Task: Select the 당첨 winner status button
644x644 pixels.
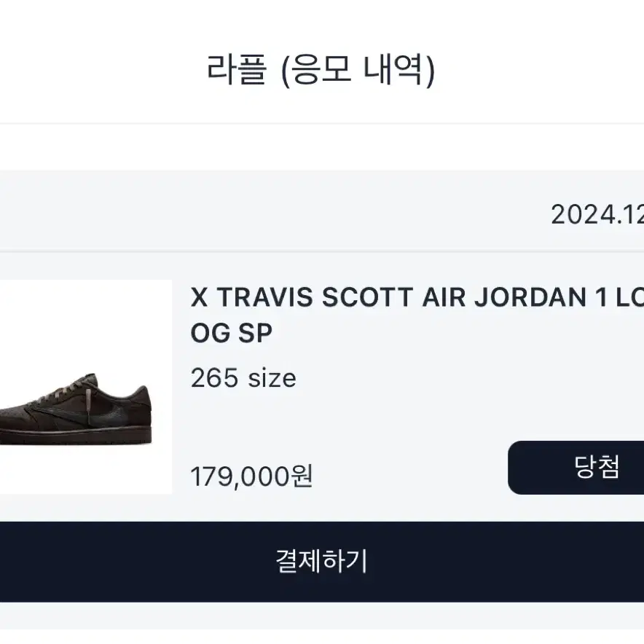Action: pyautogui.click(x=576, y=468)
